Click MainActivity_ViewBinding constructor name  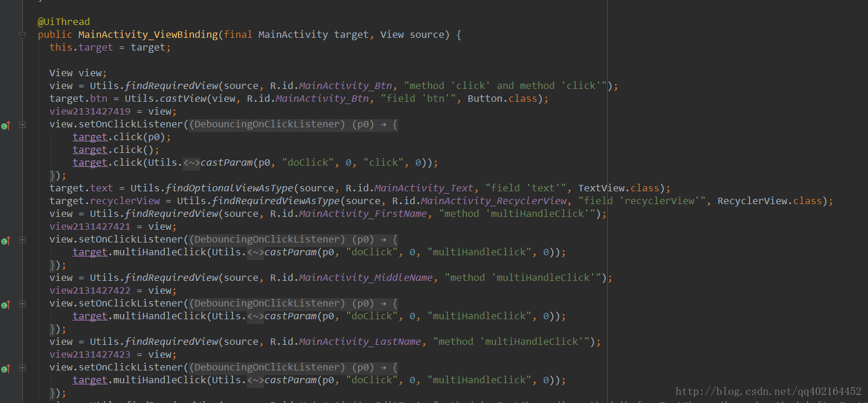coord(148,35)
